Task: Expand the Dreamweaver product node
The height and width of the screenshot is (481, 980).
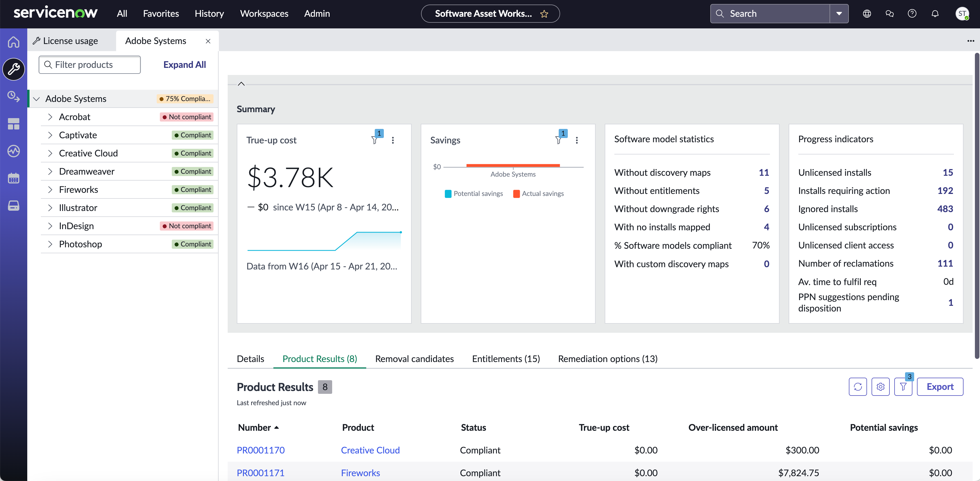Action: click(50, 172)
